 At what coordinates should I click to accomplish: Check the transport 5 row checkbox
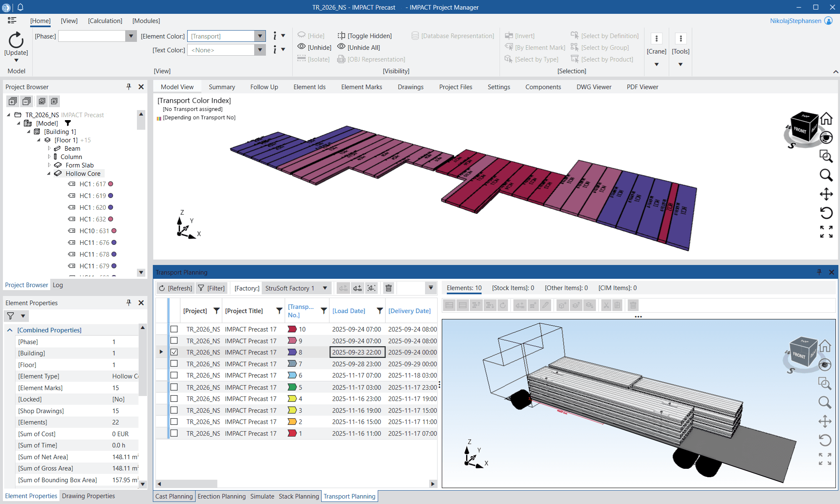coord(174,387)
